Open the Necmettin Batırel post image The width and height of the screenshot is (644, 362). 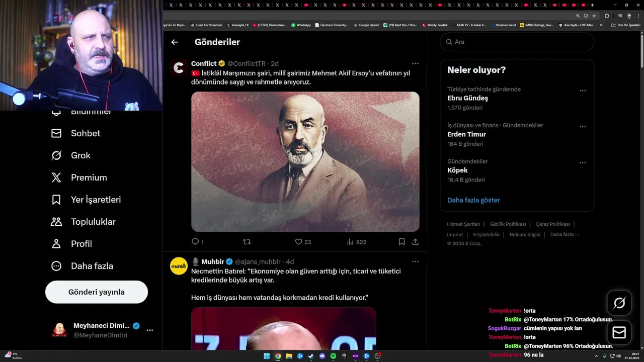[x=284, y=328]
